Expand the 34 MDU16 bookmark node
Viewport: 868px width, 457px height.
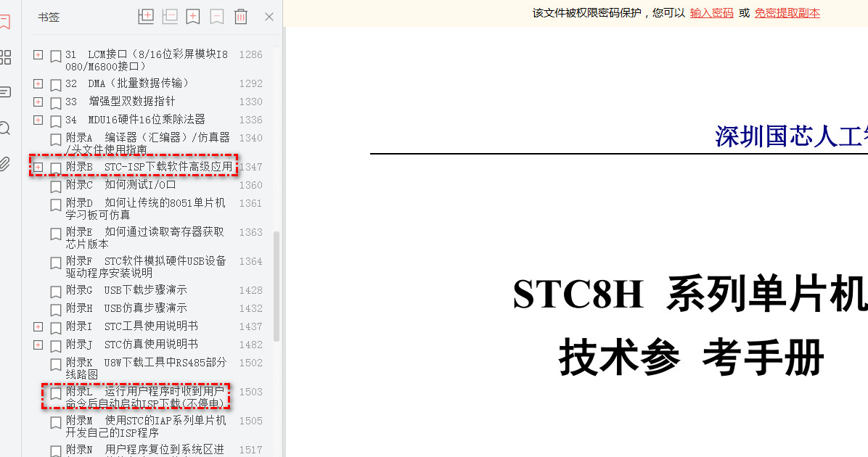pyautogui.click(x=38, y=120)
